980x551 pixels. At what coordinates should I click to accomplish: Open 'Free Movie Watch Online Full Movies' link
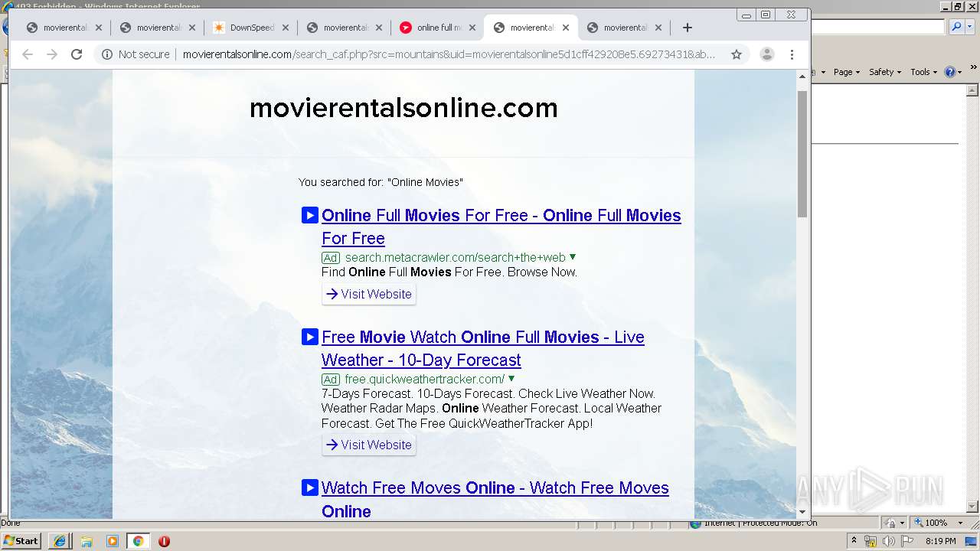(x=482, y=348)
